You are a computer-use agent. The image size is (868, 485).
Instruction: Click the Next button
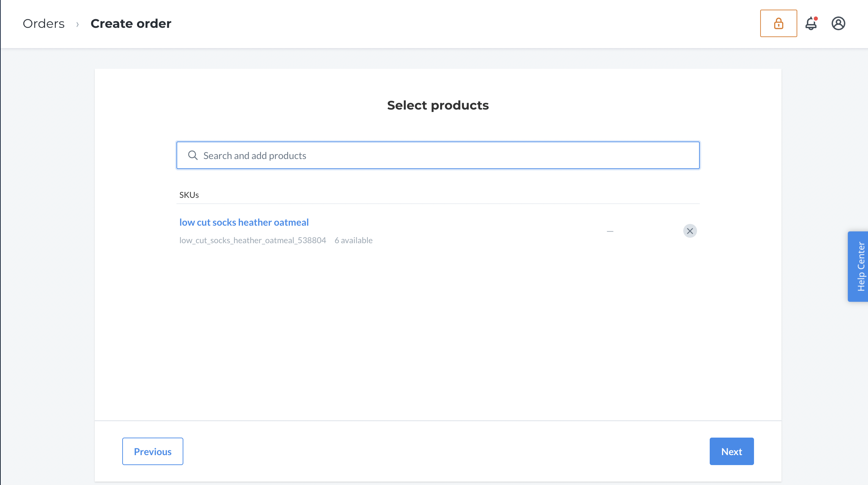pos(732,451)
